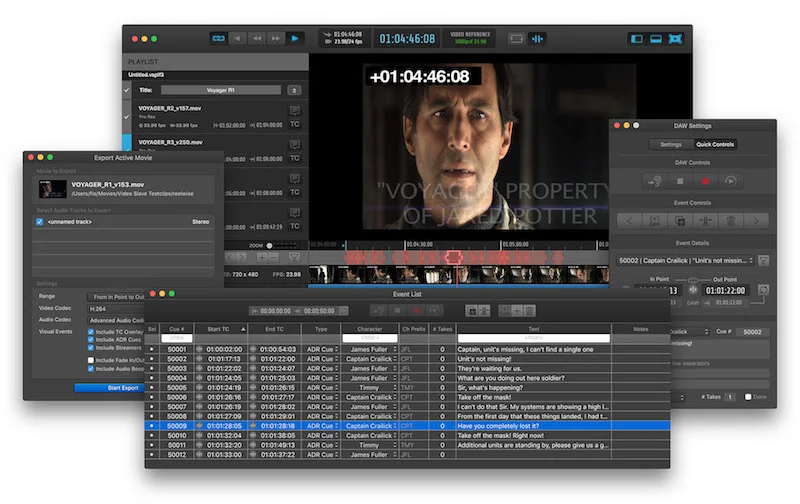Click the Cue # filter input field
The width and height of the screenshot is (800, 504).
click(177, 338)
